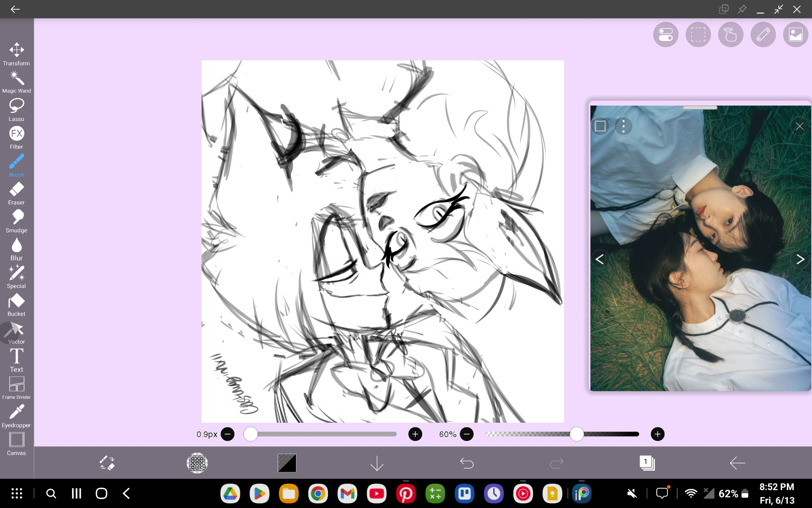Show previous reference image arrow
The height and width of the screenshot is (508, 812).
click(600, 259)
